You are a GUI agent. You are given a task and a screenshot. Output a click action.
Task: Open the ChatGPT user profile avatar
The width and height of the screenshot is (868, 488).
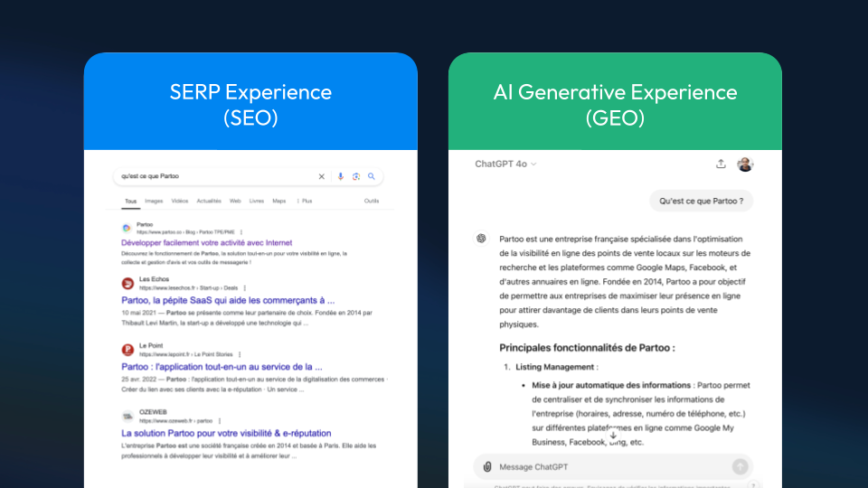pyautogui.click(x=745, y=164)
